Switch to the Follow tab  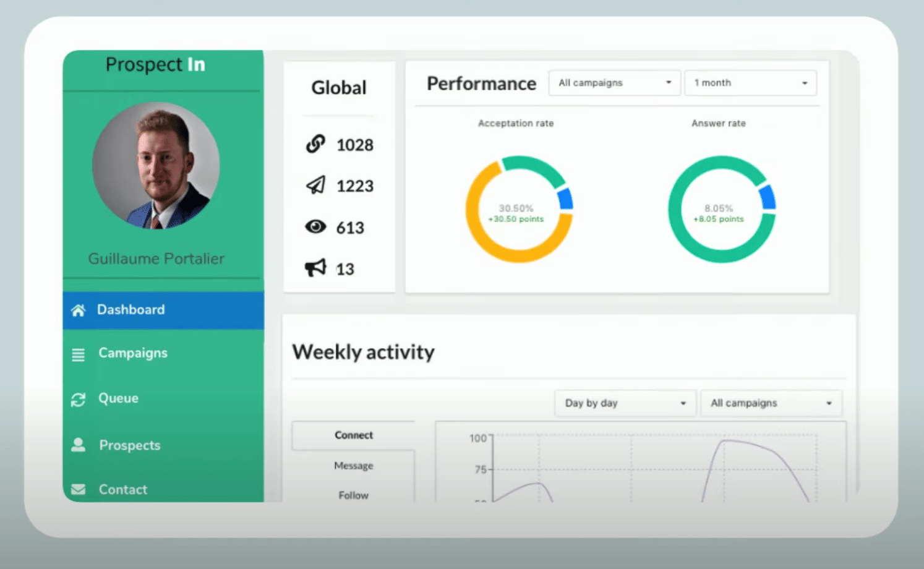354,495
